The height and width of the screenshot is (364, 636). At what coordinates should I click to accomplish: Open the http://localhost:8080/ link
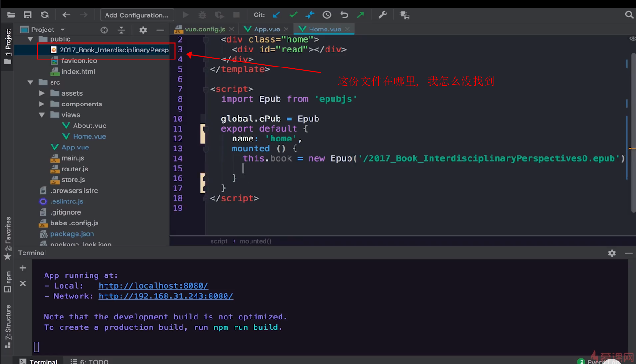point(153,286)
